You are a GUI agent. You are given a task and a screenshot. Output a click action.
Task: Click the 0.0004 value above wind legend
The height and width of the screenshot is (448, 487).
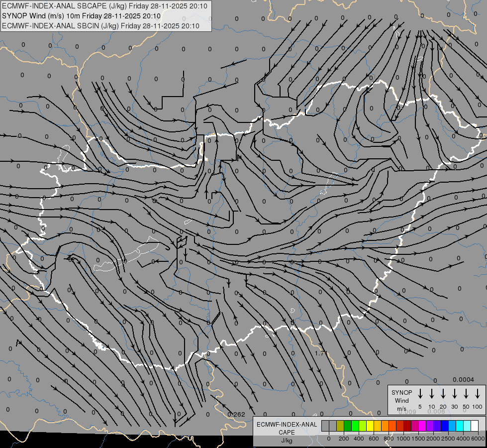pyautogui.click(x=463, y=380)
